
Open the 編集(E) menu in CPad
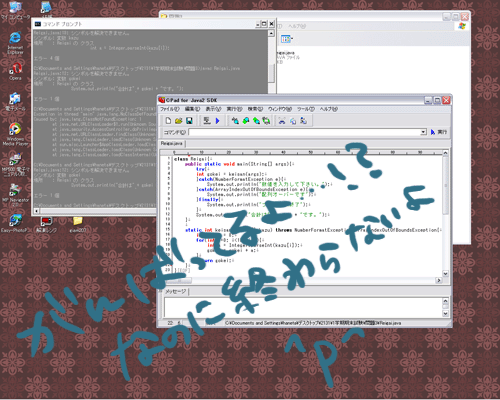pos(193,109)
